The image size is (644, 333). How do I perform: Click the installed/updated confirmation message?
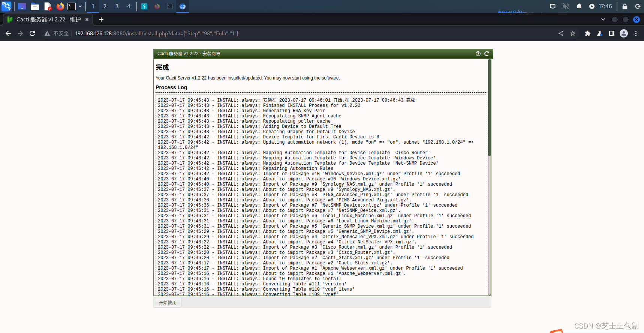248,78
